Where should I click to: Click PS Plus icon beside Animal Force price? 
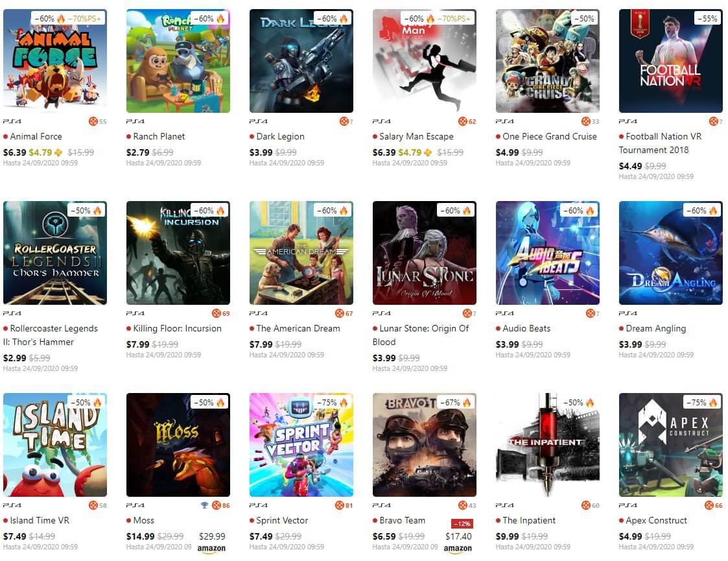pos(58,152)
